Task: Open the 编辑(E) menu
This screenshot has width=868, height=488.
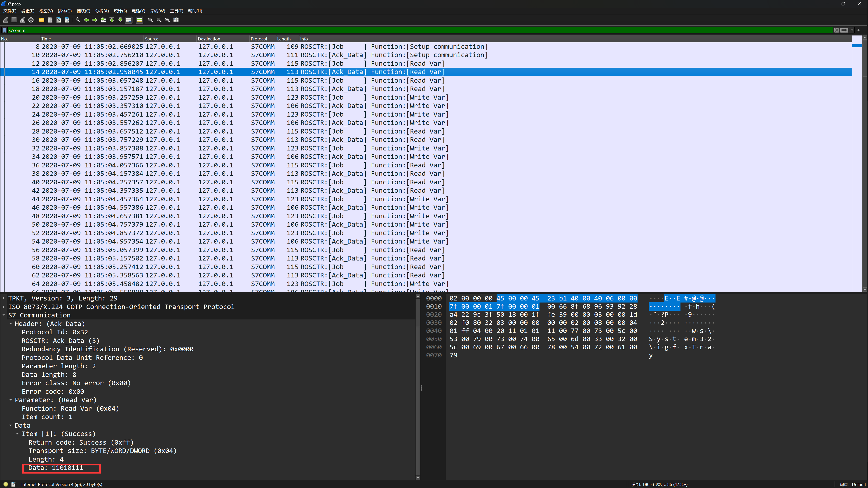Action: pos(28,11)
